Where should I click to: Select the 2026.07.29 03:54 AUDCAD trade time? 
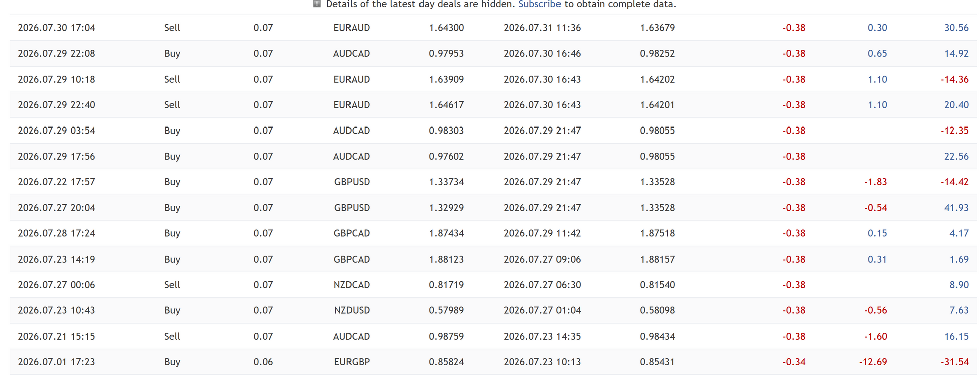(56, 131)
